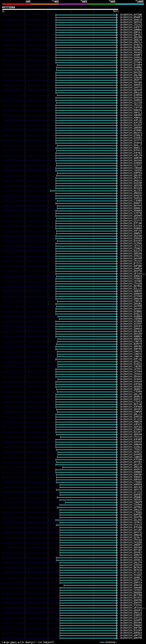The width and height of the screenshot is (146, 644).
Task: Click the orange ~40% identity legend segment
Action: click(x=45, y=4)
